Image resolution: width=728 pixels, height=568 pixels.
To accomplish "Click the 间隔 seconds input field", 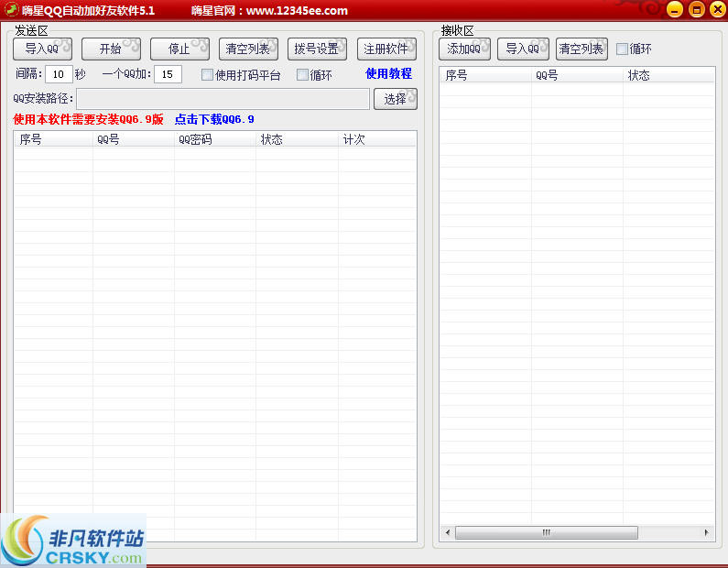I will (59, 74).
